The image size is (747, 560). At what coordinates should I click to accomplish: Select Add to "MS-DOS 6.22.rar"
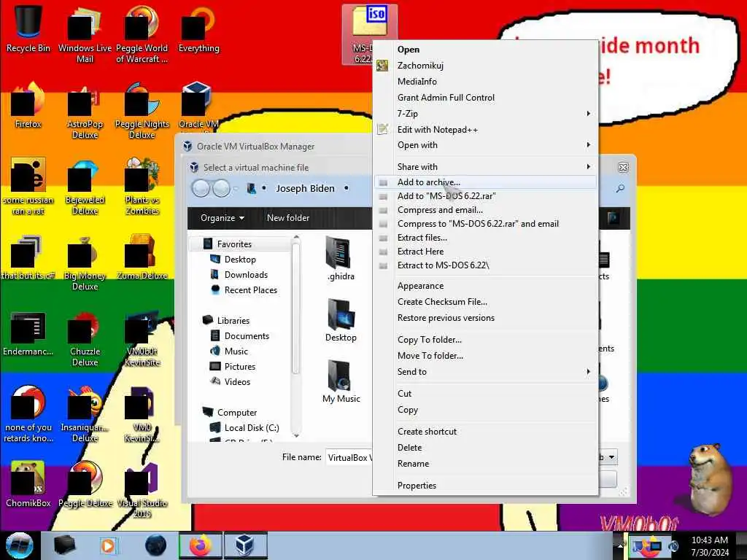pyautogui.click(x=485, y=195)
